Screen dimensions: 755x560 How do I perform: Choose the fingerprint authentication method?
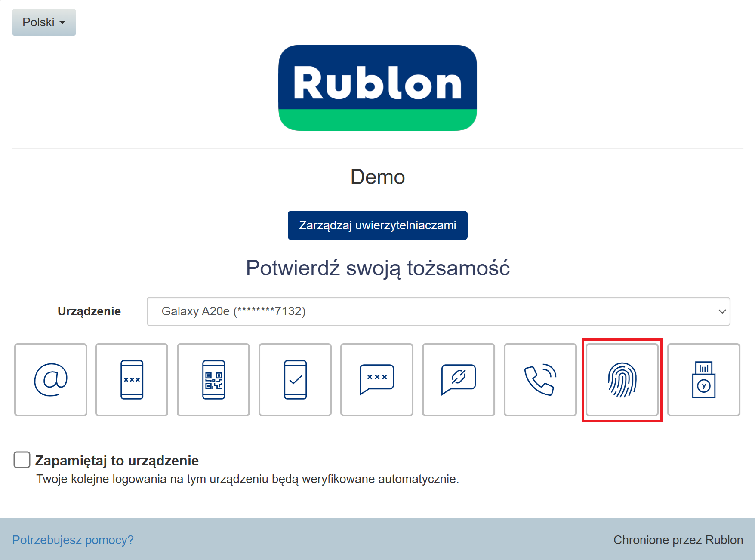pos(622,379)
